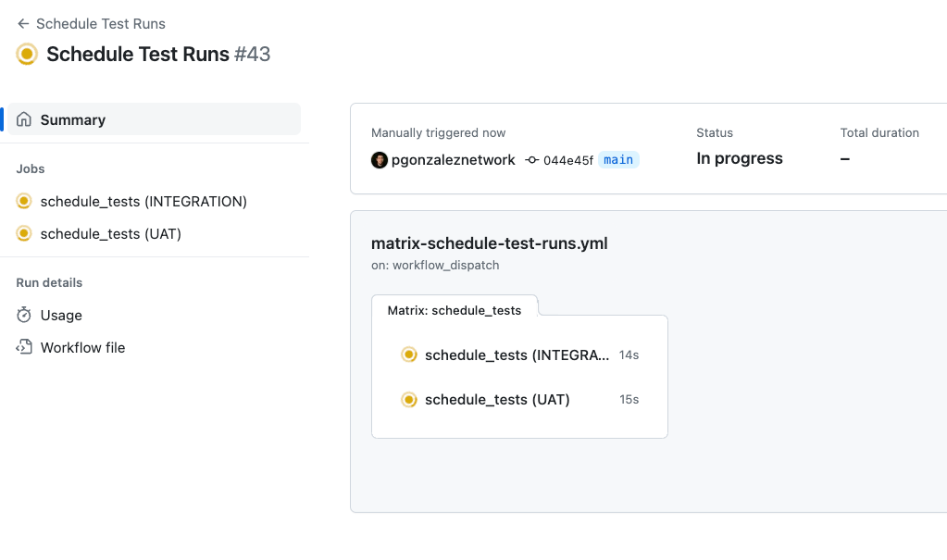This screenshot has width=947, height=560.
Task: Click the sidebar INTEGRATION job status icon
Action: [23, 201]
